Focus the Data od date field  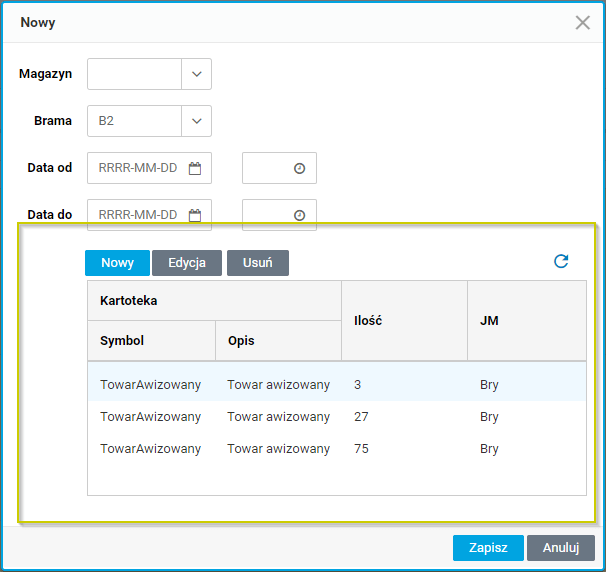[149, 168]
